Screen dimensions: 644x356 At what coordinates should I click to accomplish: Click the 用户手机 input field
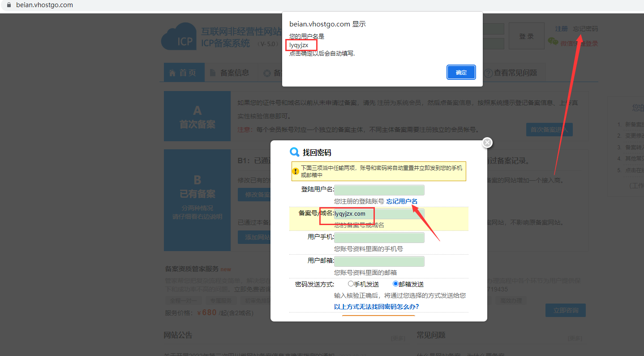(379, 238)
